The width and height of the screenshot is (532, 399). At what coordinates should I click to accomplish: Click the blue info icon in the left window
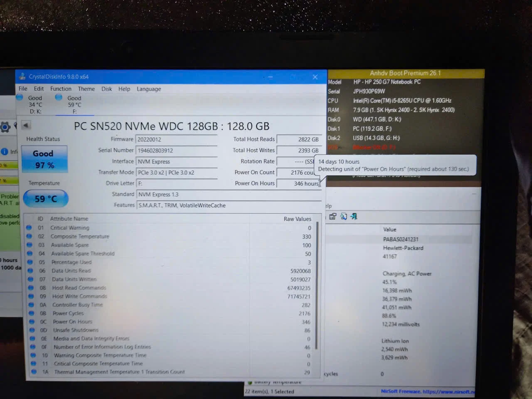(5, 152)
